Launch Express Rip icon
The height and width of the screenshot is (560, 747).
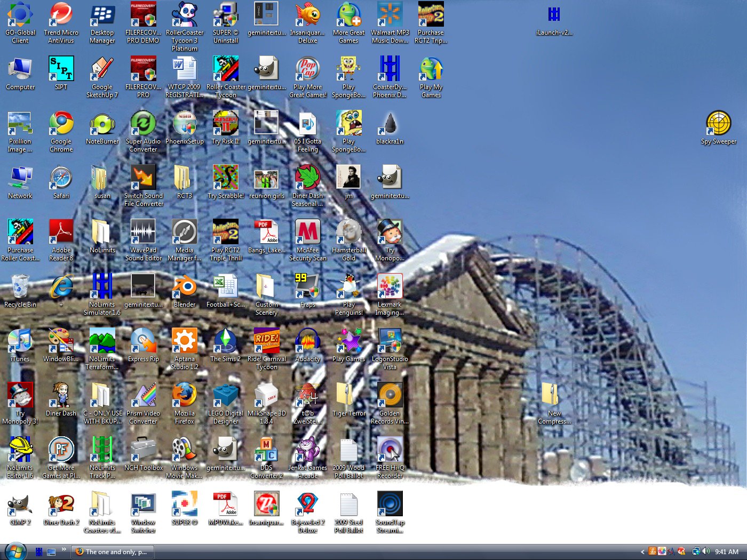pyautogui.click(x=144, y=345)
